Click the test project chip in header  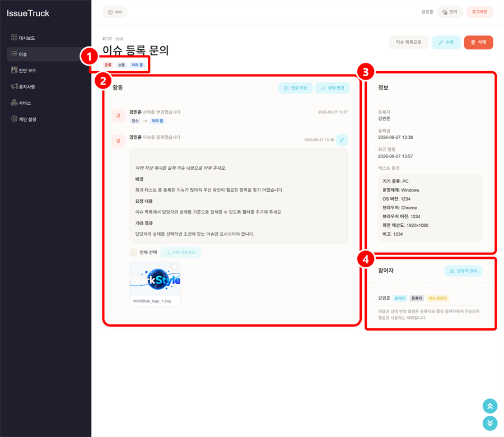115,12
